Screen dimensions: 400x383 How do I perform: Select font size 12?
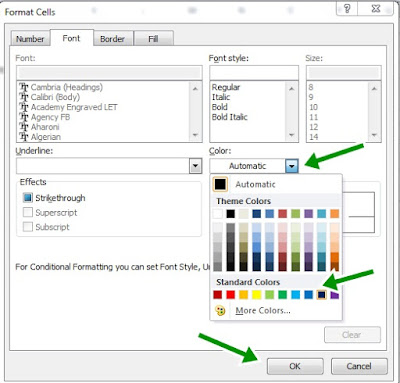pyautogui.click(x=314, y=127)
